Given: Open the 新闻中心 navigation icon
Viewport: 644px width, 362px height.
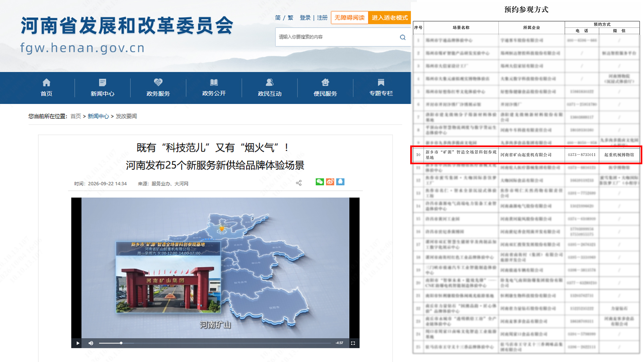Looking at the screenshot, I should 102,82.
